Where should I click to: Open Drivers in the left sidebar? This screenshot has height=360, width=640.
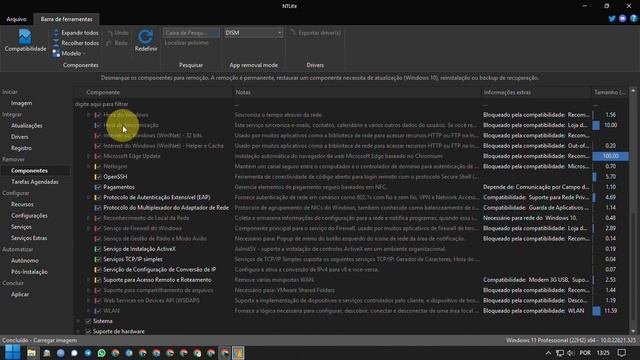click(20, 137)
